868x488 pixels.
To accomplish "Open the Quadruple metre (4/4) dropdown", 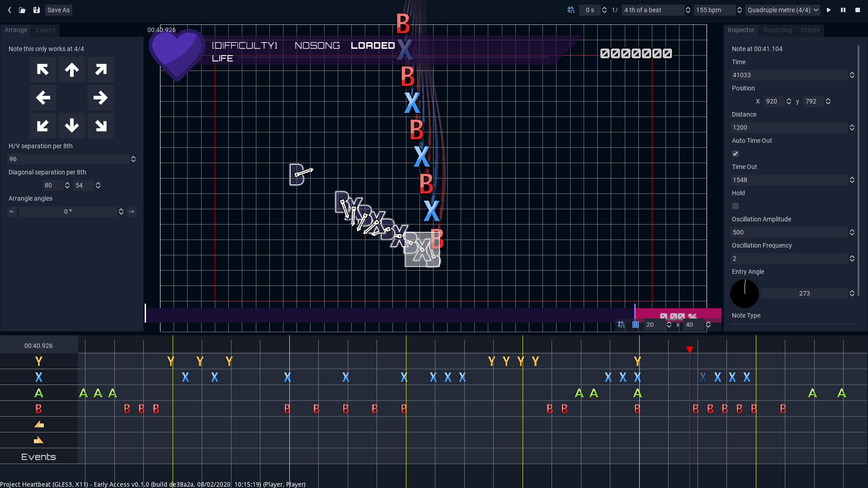I will (x=782, y=10).
